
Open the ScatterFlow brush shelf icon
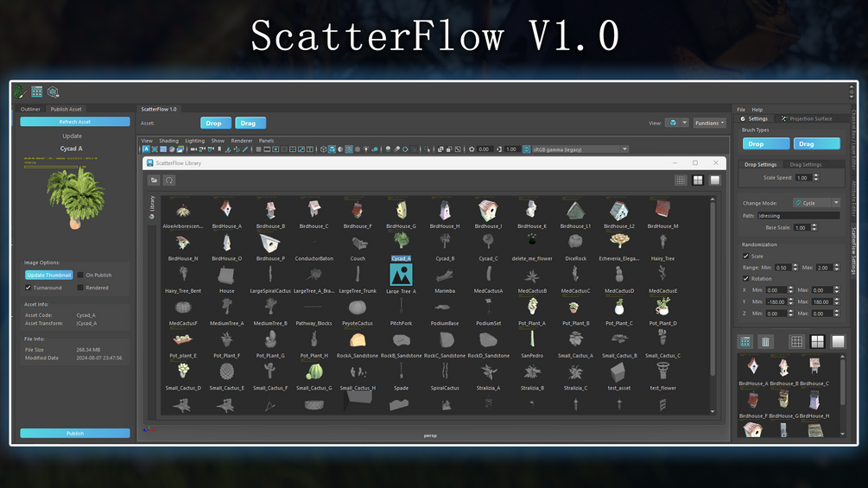(x=21, y=92)
